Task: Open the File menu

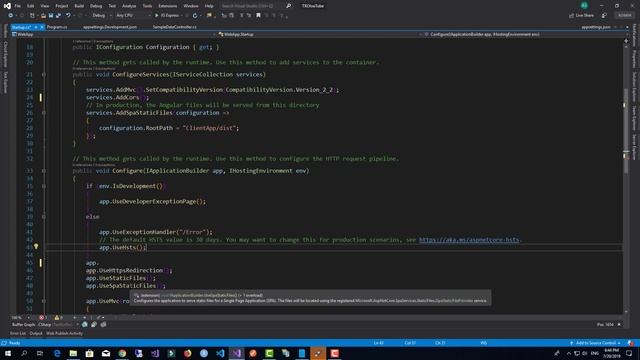Action: (x=18, y=6)
